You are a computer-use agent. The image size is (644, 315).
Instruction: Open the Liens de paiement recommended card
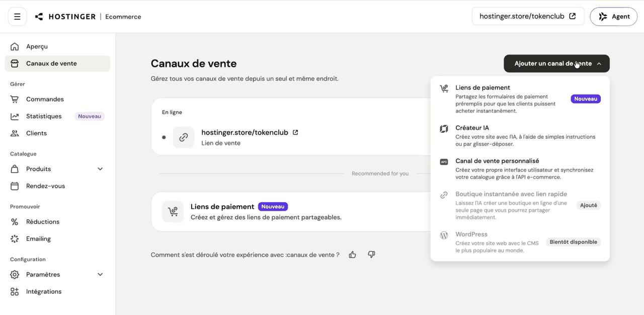[x=291, y=211]
